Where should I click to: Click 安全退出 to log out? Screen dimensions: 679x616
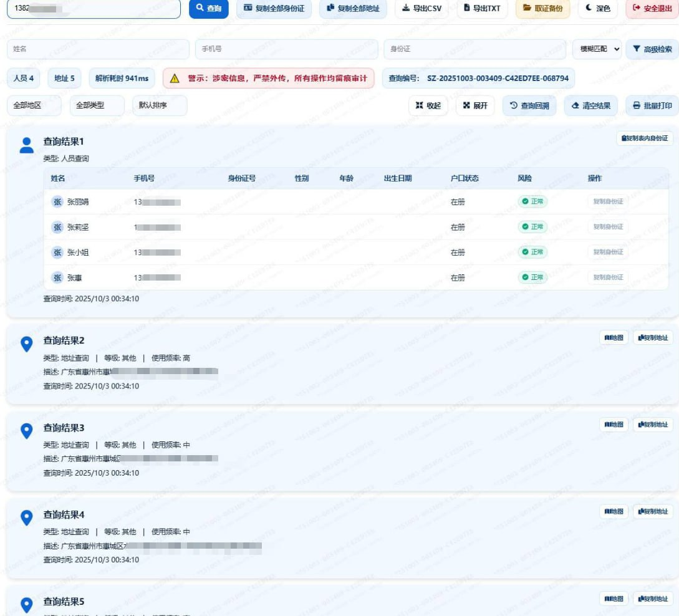[652, 8]
